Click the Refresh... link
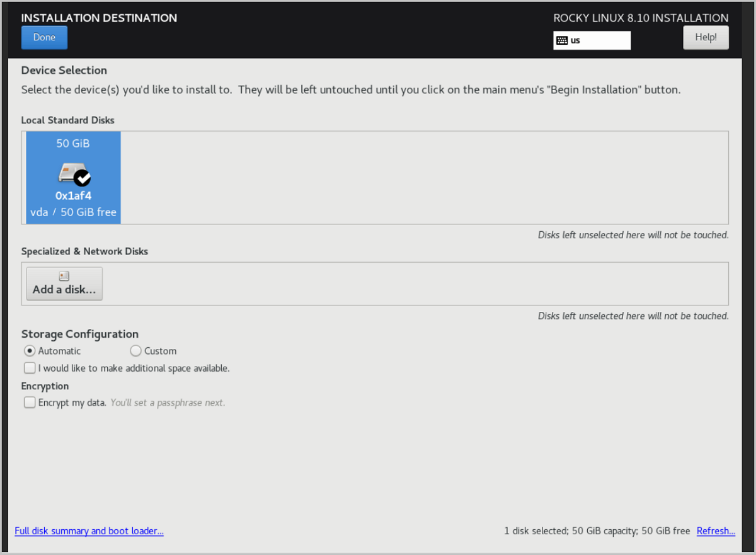This screenshot has height=555, width=756. click(716, 531)
